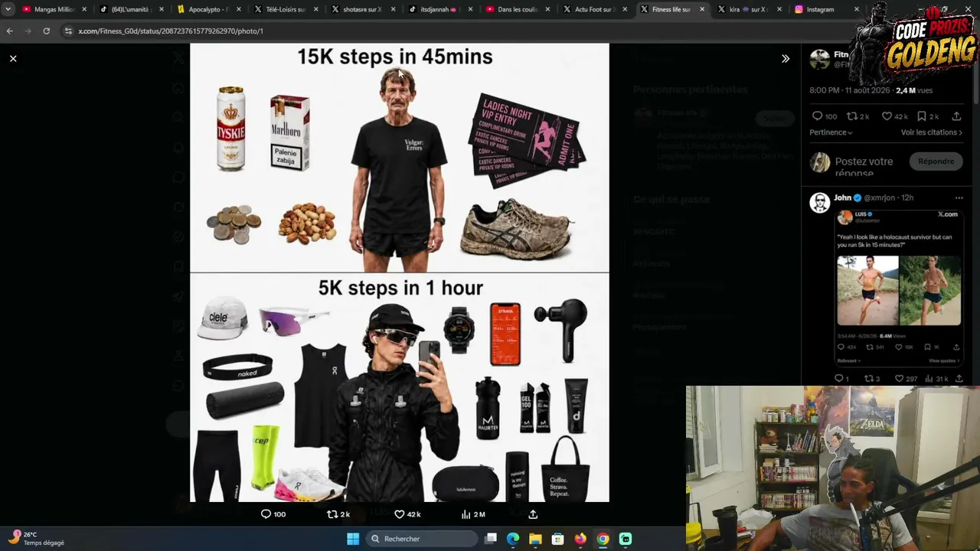980x551 pixels.
Task: Like the photo with the heart icon below it
Action: point(399,514)
